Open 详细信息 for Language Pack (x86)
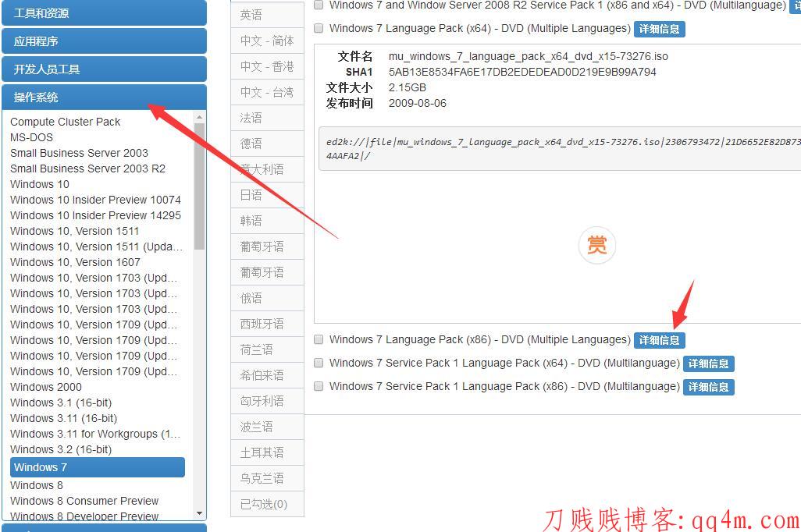Viewport: 801px width, 532px height. tap(659, 341)
